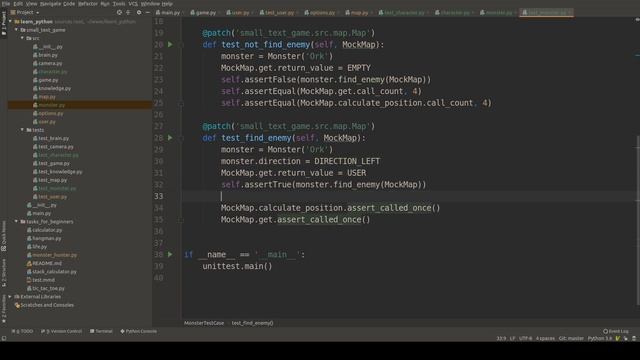Click the Python interpreter status widget
Image resolution: width=640 pixels, height=360 pixels.
(x=600, y=338)
